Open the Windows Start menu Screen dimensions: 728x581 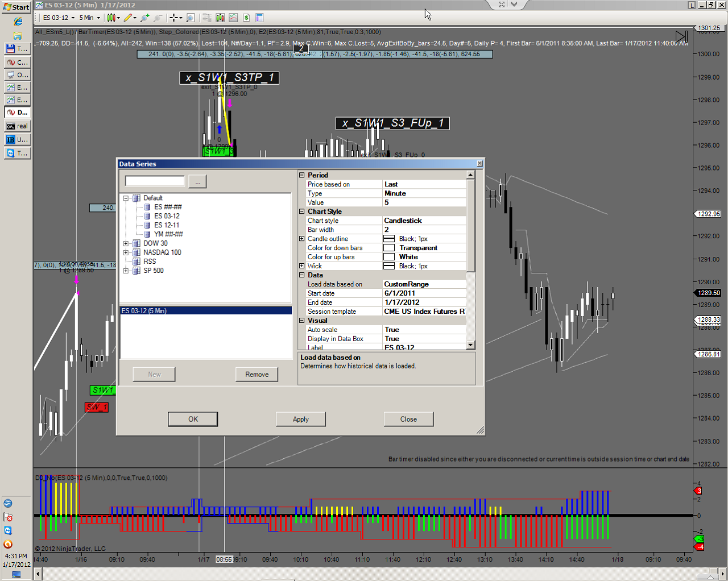coord(16,7)
